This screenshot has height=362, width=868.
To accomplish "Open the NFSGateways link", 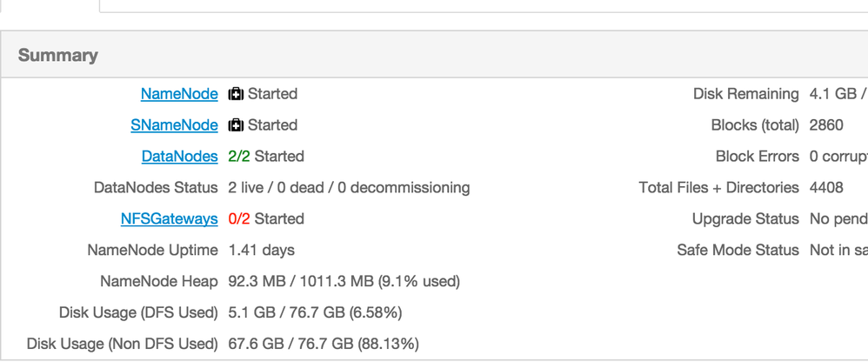I will click(169, 219).
